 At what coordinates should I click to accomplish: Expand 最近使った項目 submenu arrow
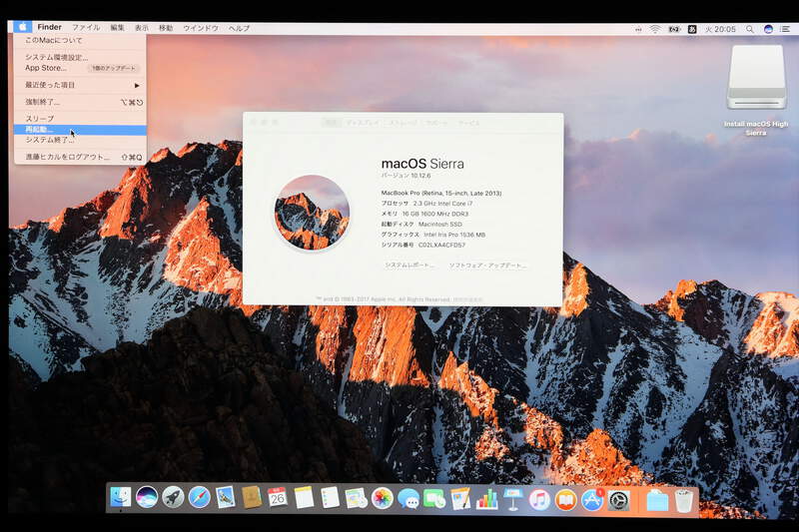click(x=137, y=86)
